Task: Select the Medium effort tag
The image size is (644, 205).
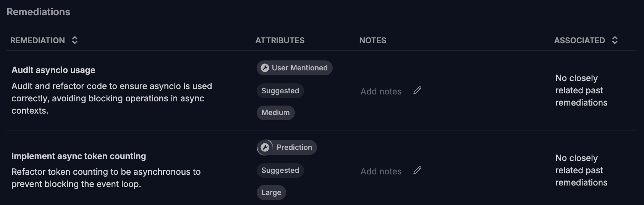Action: [x=275, y=113]
